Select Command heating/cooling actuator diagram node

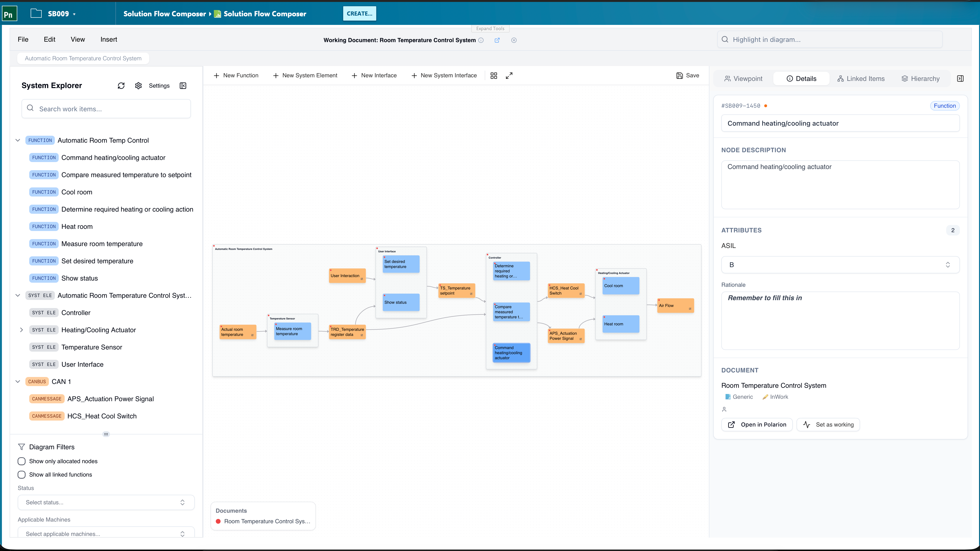(x=511, y=353)
